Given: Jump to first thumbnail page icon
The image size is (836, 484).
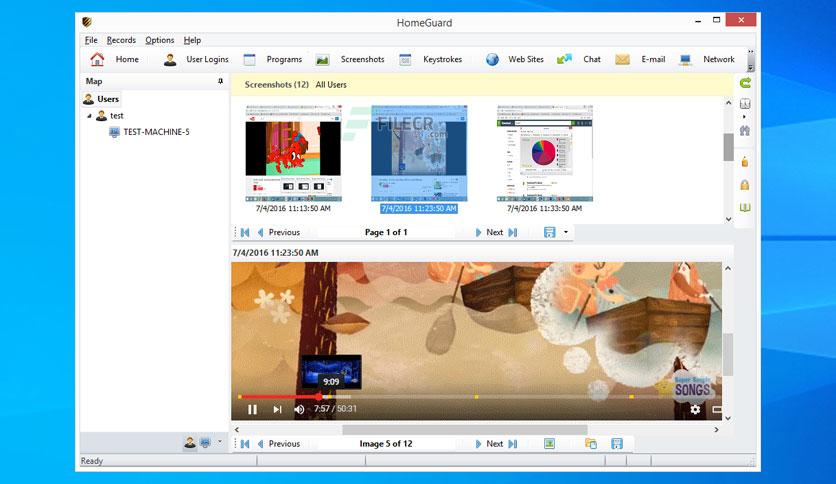Looking at the screenshot, I should [x=245, y=232].
